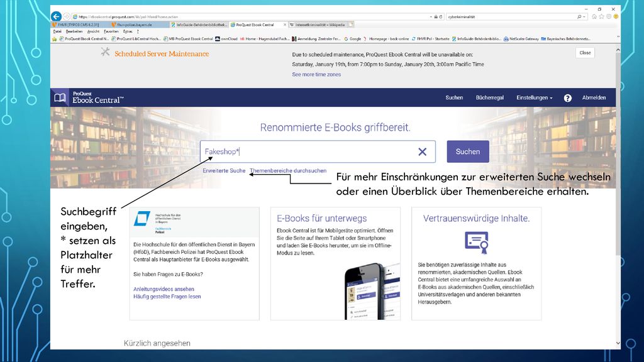
Task: Click the page scroll down arrow
Action: click(x=618, y=343)
